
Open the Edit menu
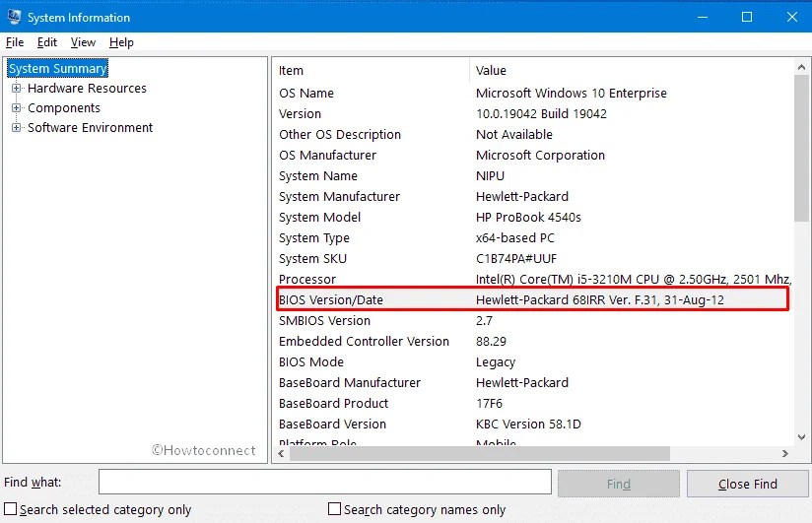click(x=46, y=42)
